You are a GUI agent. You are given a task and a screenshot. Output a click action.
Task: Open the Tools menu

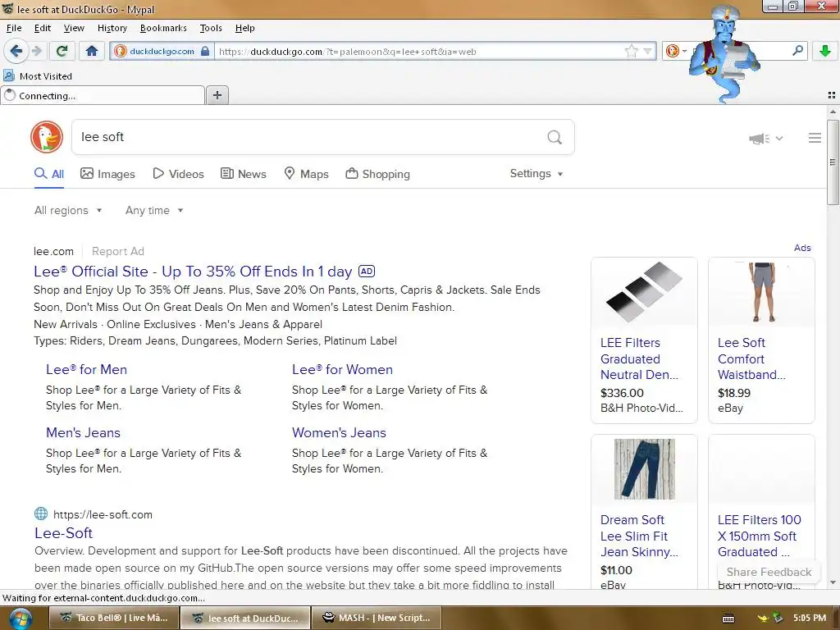coord(211,28)
